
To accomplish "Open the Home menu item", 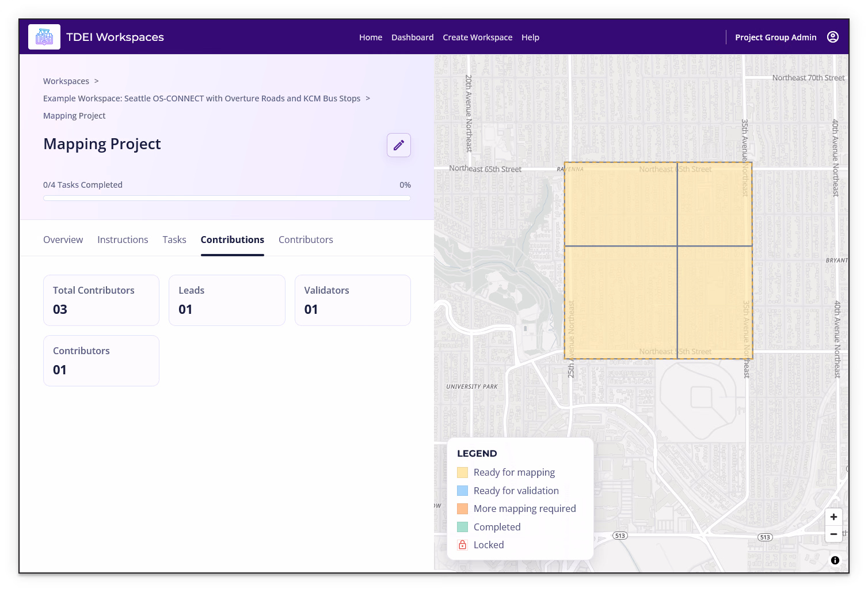I will tap(371, 37).
